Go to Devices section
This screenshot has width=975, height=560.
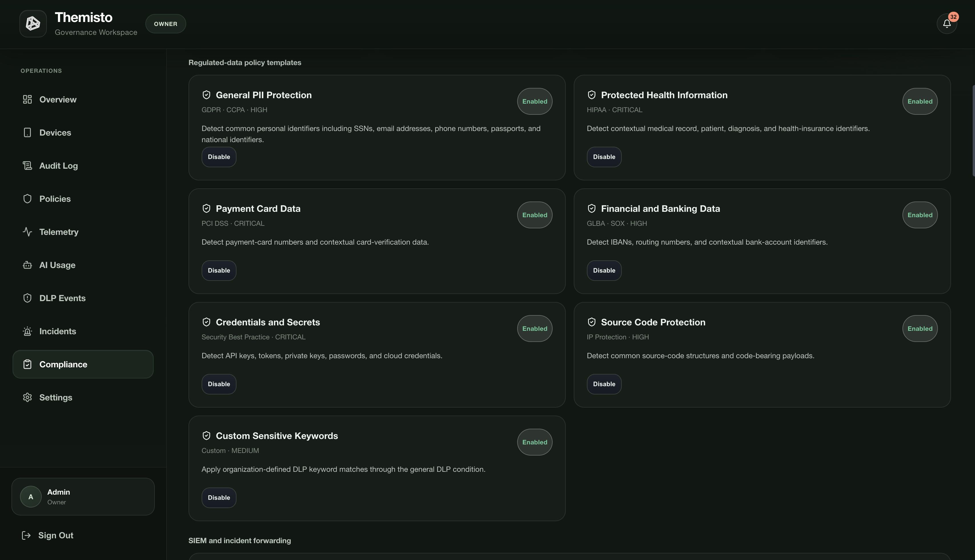coord(83,133)
